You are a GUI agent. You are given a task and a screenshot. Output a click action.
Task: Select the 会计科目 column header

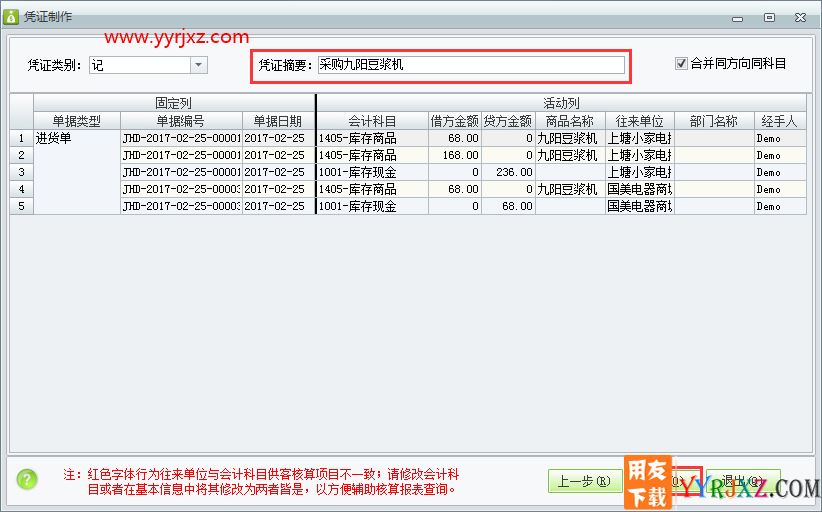[372, 121]
